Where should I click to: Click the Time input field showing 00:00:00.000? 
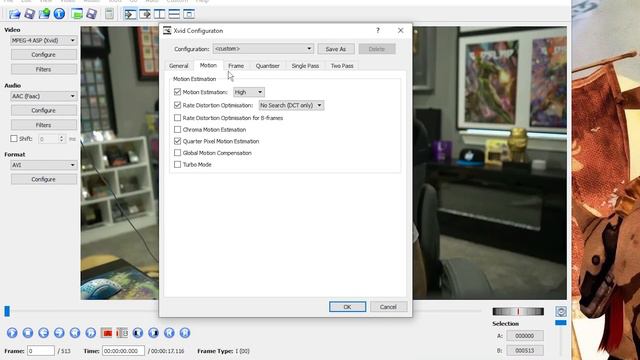coord(123,351)
